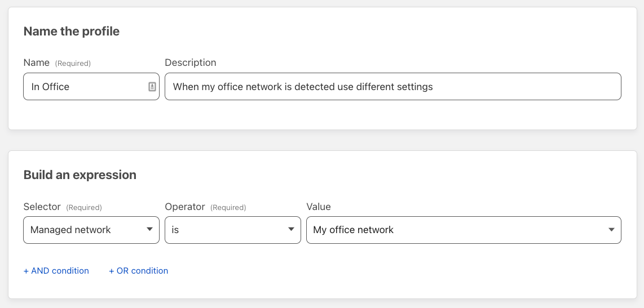Viewport: 644px width, 308px height.
Task: Click the Selector dropdown arrow
Action: pyautogui.click(x=150, y=229)
